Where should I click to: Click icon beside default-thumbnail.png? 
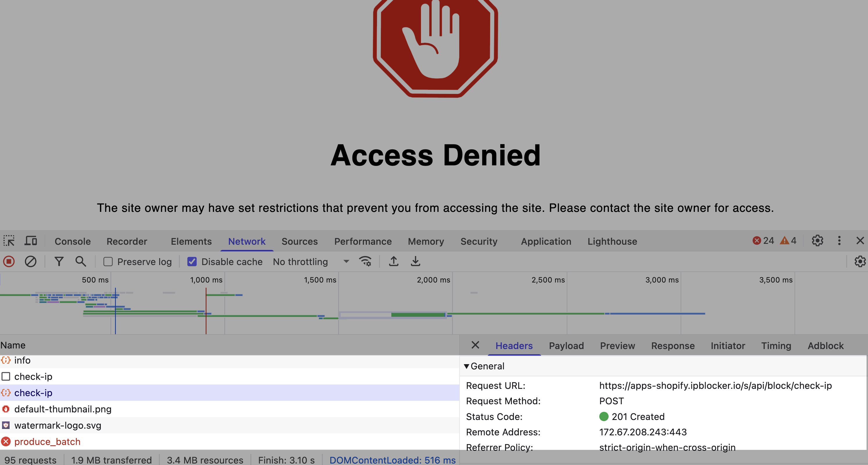pos(6,409)
